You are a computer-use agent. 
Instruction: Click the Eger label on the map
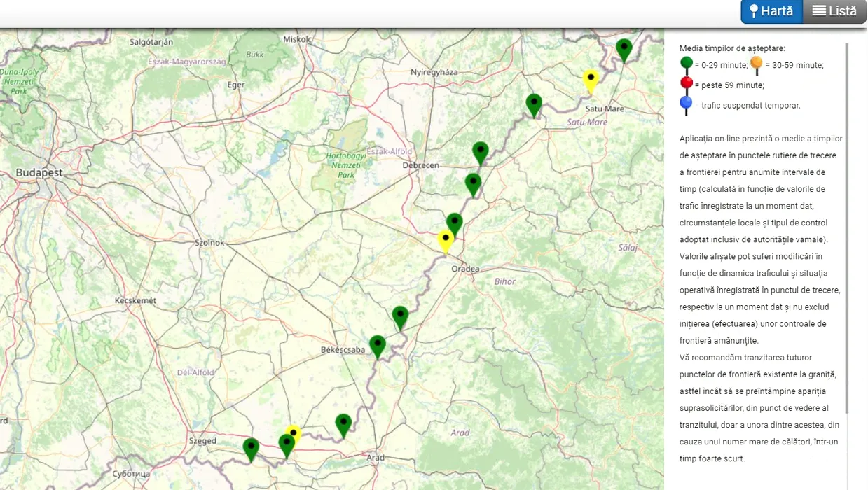click(236, 85)
